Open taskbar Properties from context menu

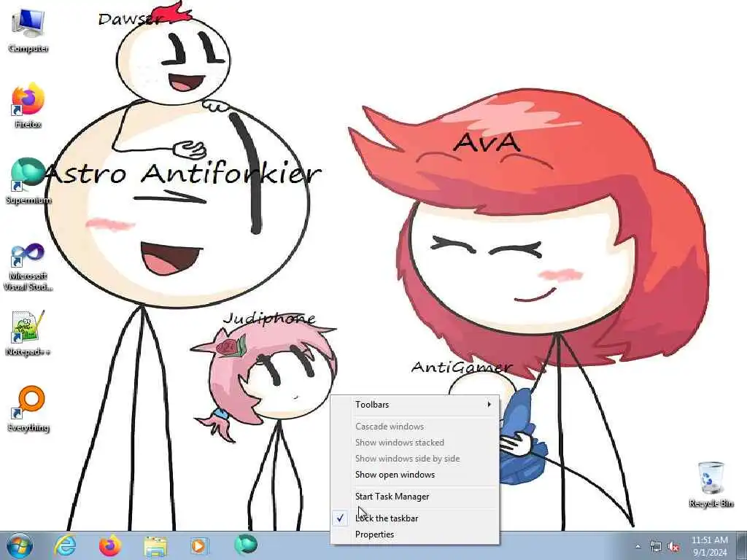click(x=414, y=534)
